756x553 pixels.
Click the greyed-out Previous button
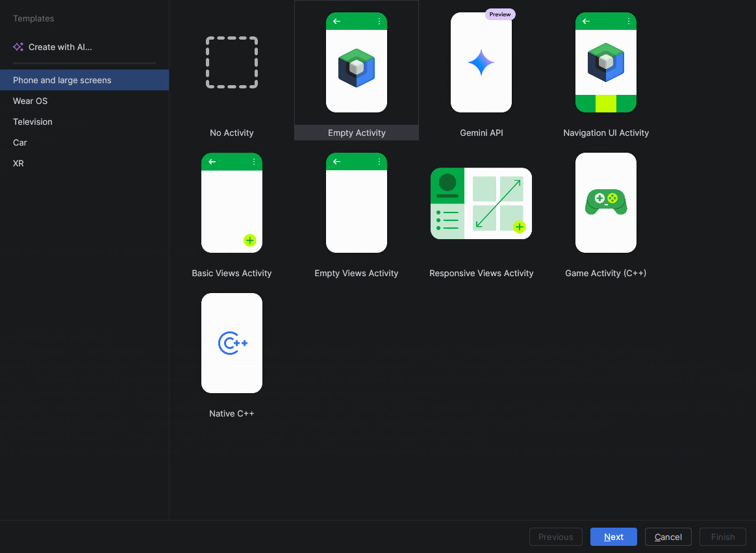coord(556,537)
